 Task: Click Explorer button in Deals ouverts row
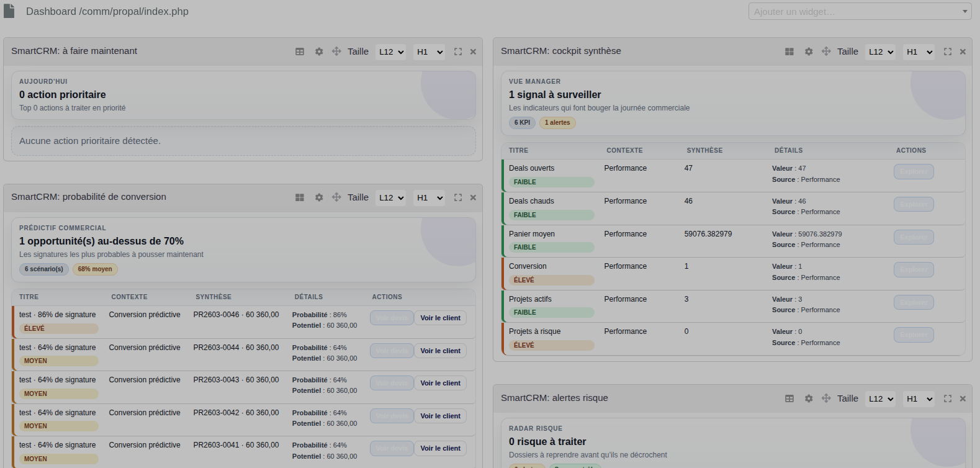point(914,171)
